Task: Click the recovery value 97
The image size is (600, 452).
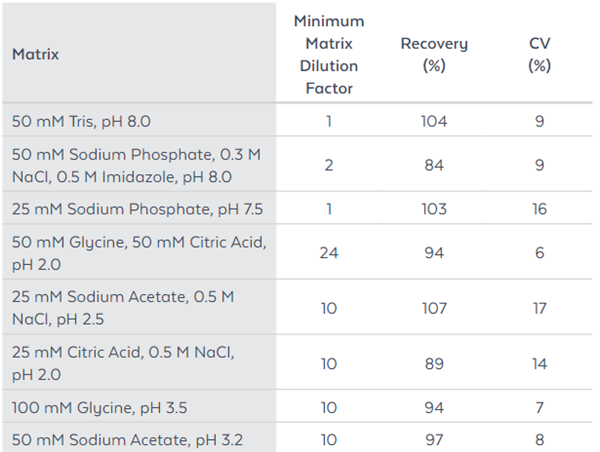Action: pyautogui.click(x=434, y=438)
